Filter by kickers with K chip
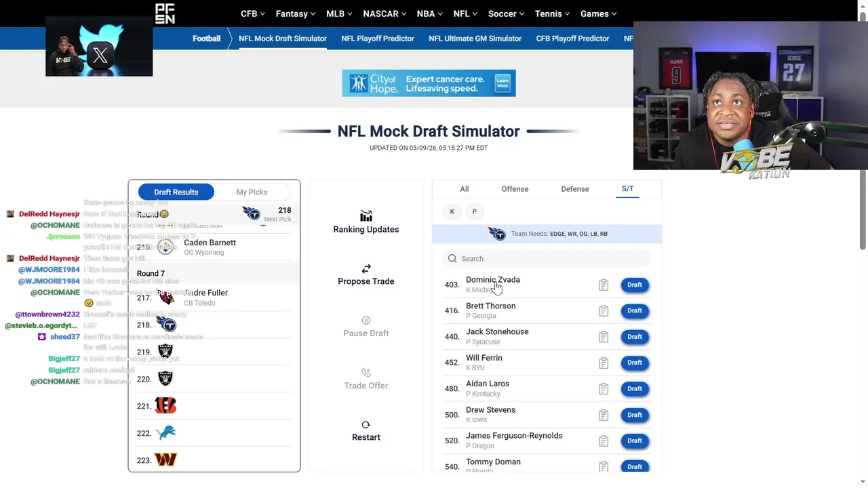This screenshot has height=488, width=868. coord(452,211)
